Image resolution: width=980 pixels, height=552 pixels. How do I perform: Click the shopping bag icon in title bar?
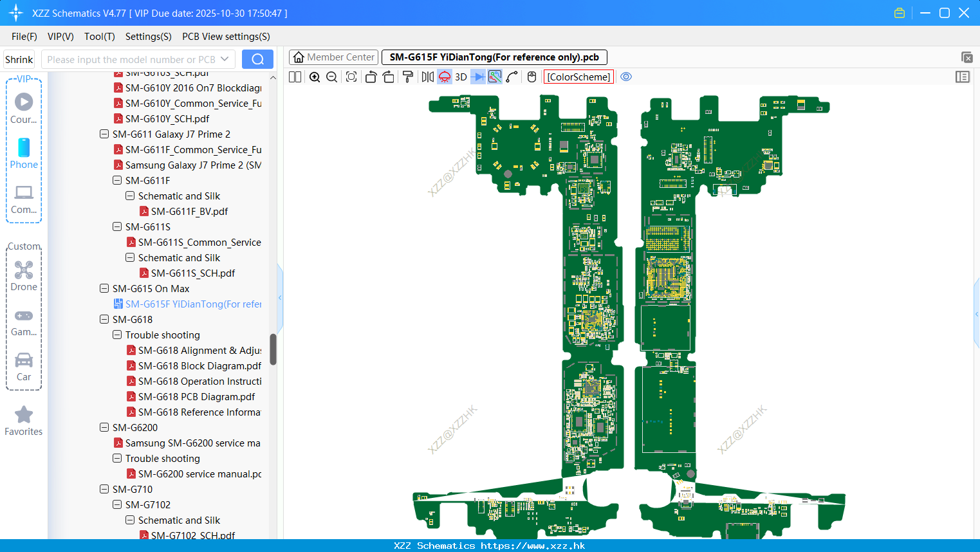[x=900, y=13]
